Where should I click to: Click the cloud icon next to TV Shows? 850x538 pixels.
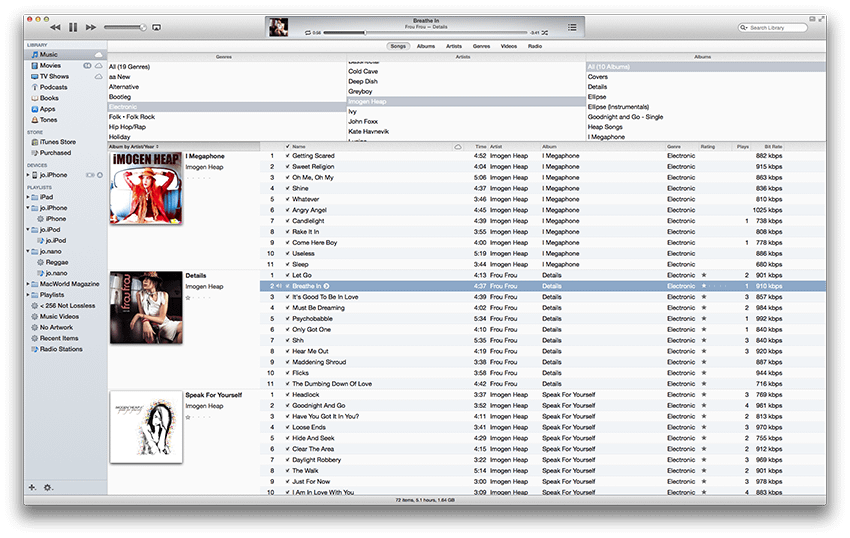coord(99,76)
